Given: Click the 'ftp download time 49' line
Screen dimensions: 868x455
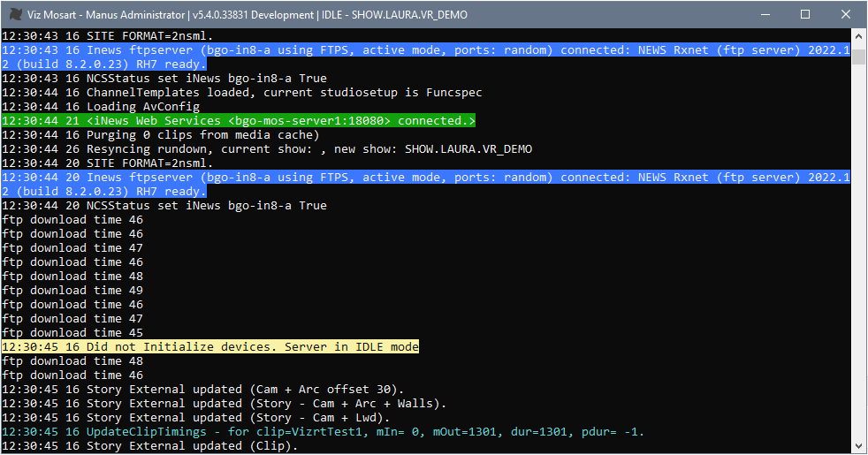Looking at the screenshot, I should (x=72, y=291).
